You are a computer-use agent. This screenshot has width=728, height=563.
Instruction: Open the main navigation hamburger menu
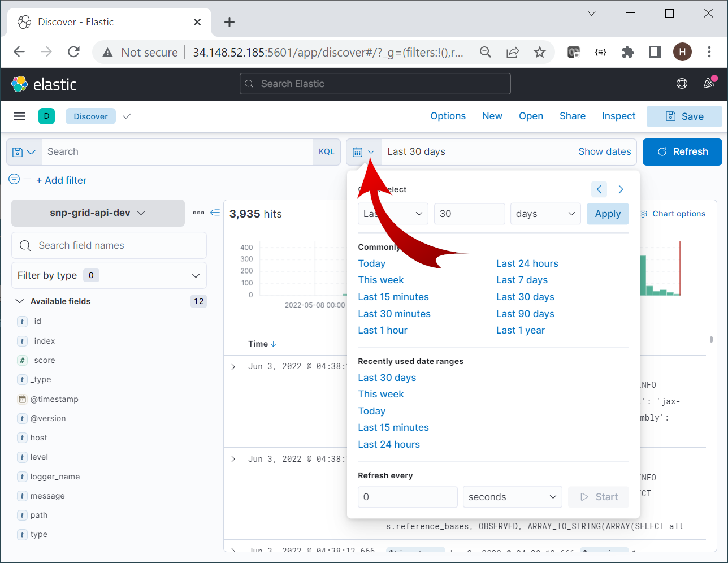[x=19, y=116]
